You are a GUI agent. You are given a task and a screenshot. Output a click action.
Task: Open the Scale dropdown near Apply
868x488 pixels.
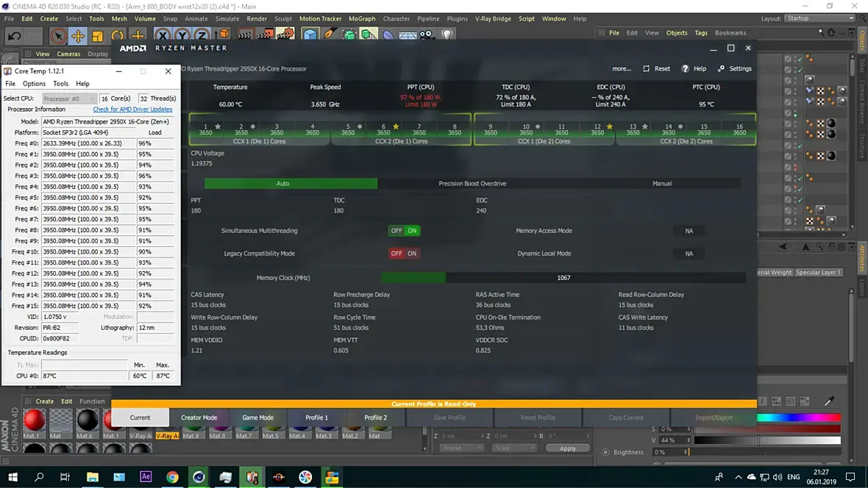pyautogui.click(x=513, y=448)
